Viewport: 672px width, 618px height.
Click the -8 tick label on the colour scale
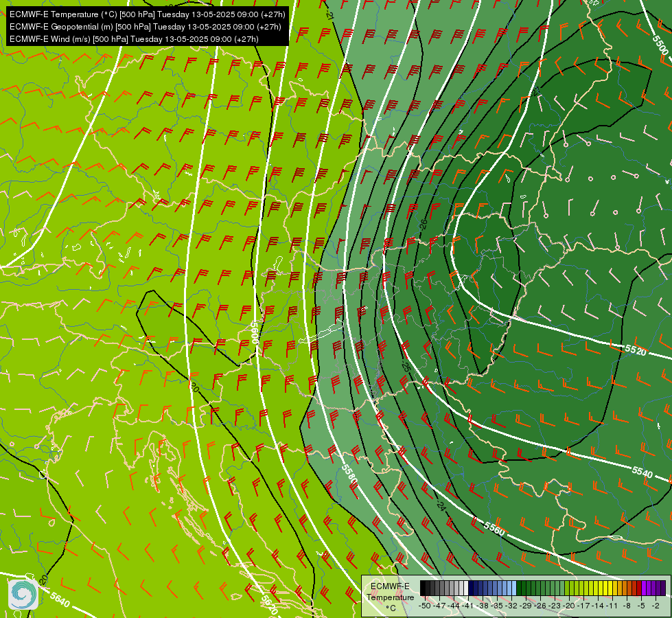[627, 606]
